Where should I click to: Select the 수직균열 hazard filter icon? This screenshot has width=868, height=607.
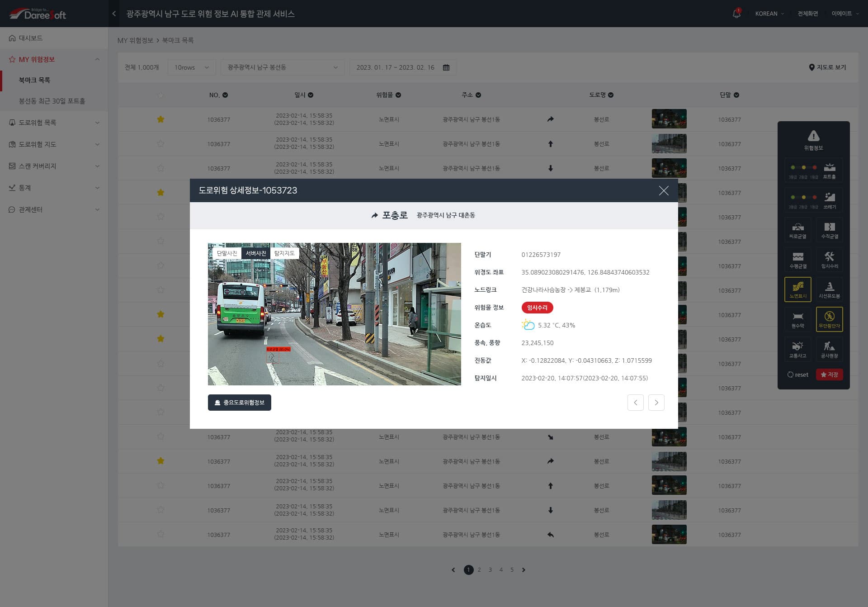829,229
